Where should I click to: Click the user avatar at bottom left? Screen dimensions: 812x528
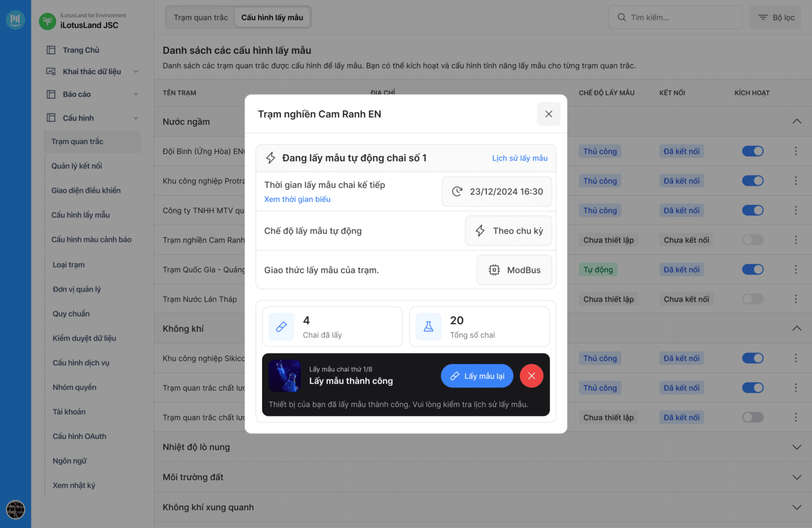15,509
